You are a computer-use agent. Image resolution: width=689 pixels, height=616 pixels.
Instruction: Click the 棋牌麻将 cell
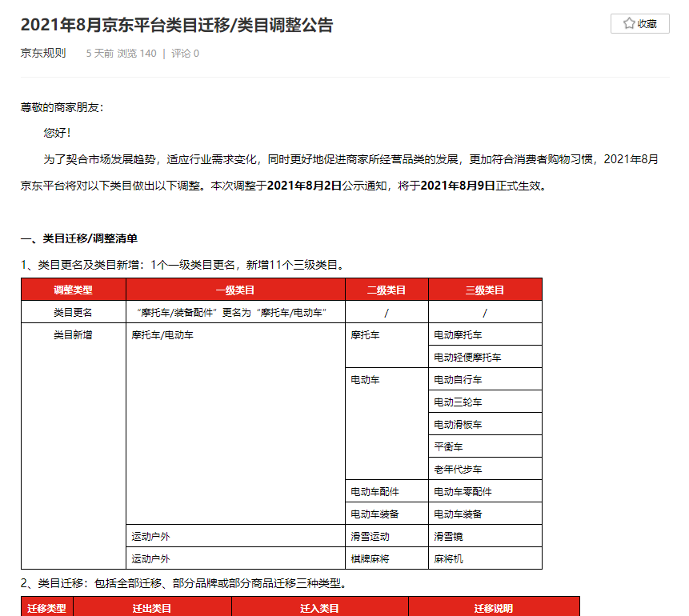(x=387, y=558)
